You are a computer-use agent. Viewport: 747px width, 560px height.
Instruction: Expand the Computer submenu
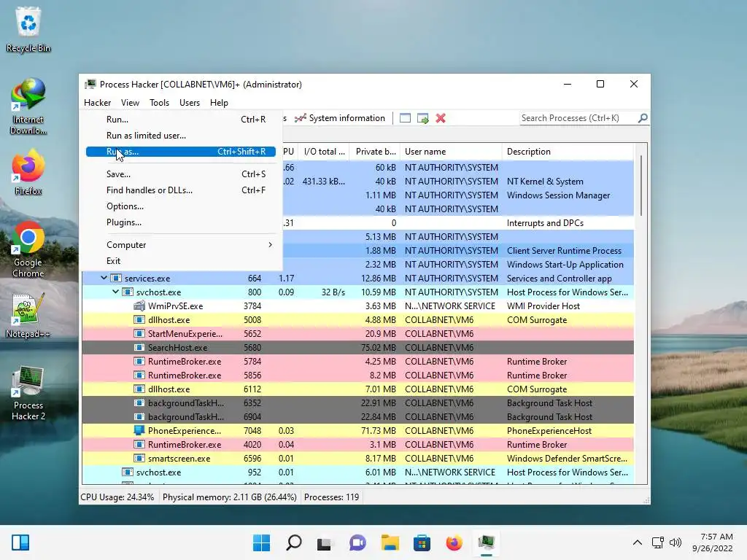click(x=181, y=245)
